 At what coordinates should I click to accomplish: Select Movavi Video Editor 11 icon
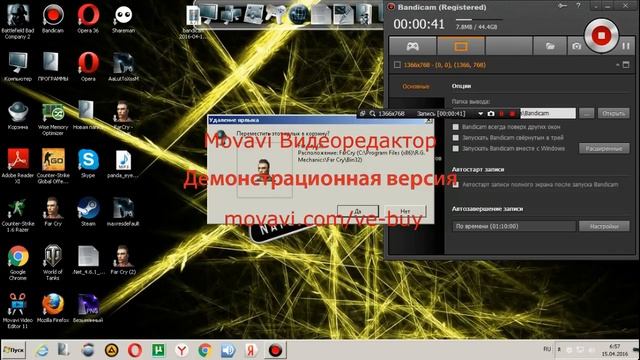pyautogui.click(x=18, y=311)
